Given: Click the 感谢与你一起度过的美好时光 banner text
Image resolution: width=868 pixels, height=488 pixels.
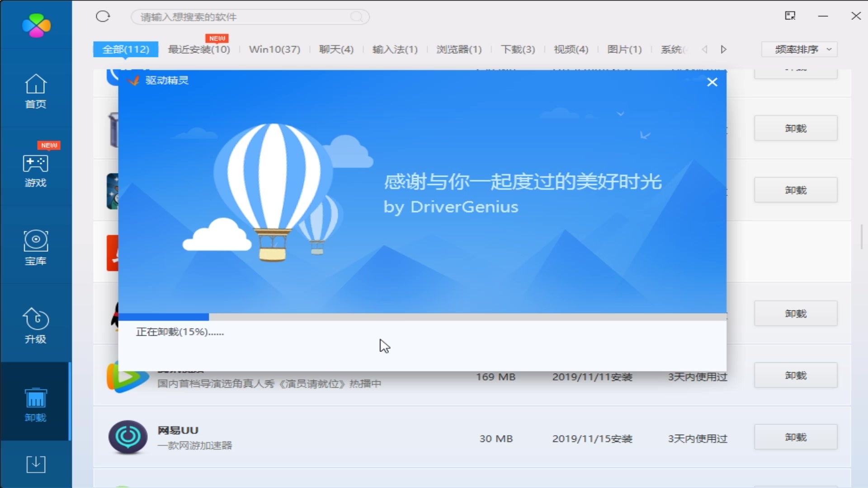Looking at the screenshot, I should [523, 182].
